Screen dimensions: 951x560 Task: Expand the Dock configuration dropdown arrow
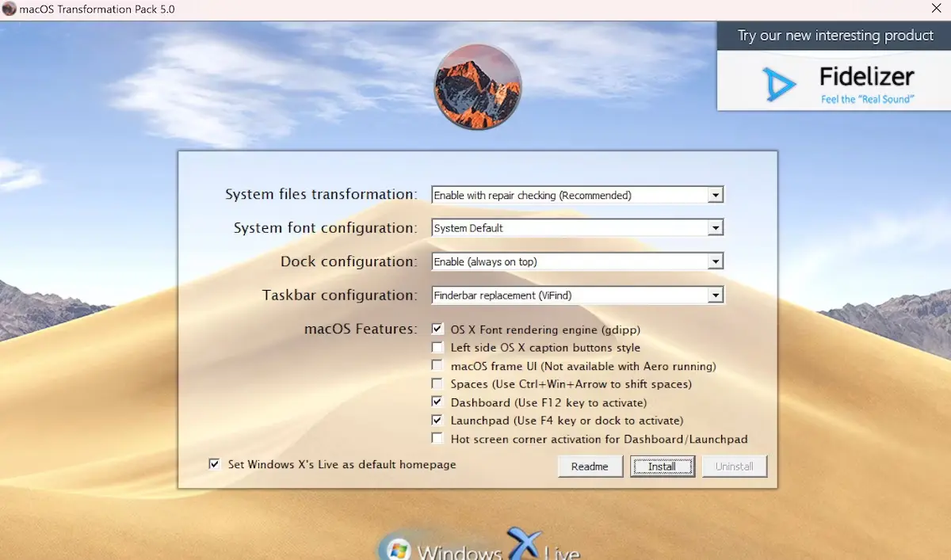tap(716, 261)
